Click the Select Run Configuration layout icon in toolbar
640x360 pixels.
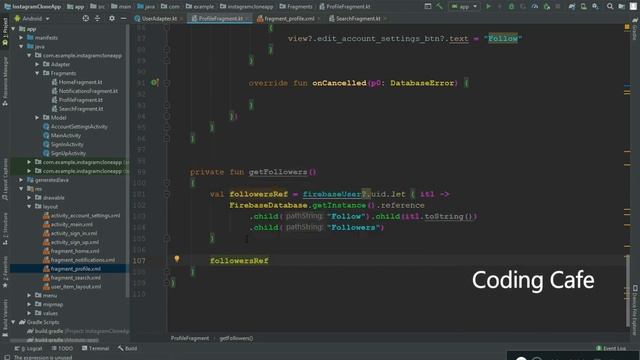(428, 7)
